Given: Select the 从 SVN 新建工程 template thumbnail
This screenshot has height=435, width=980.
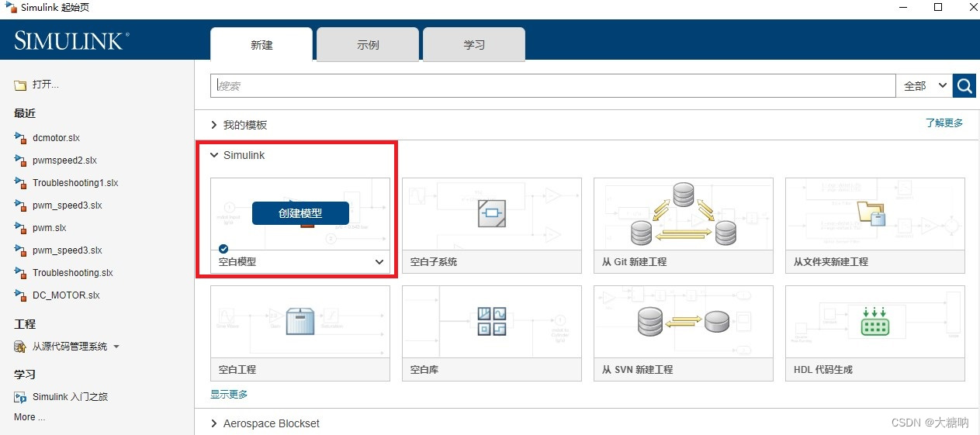Looking at the screenshot, I should [x=683, y=322].
